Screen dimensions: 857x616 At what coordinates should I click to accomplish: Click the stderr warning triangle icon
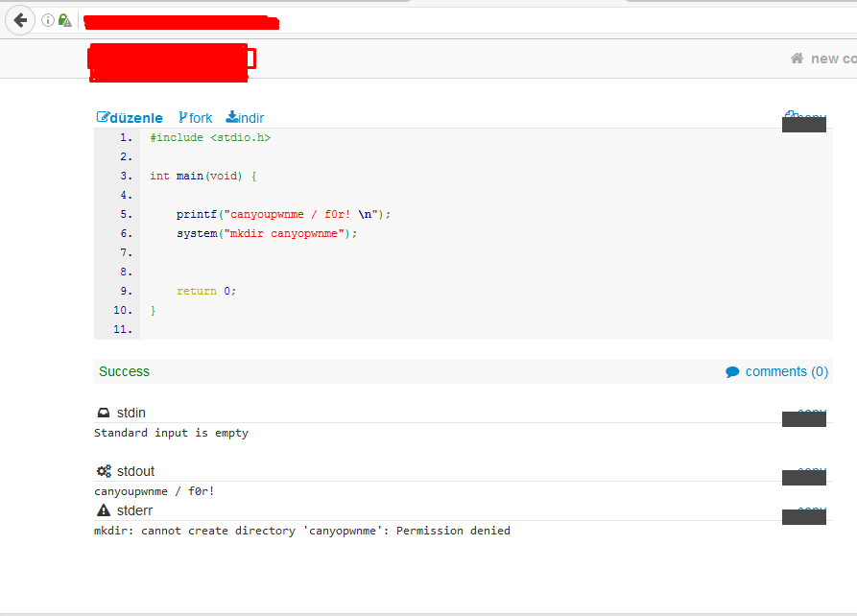pyautogui.click(x=104, y=510)
